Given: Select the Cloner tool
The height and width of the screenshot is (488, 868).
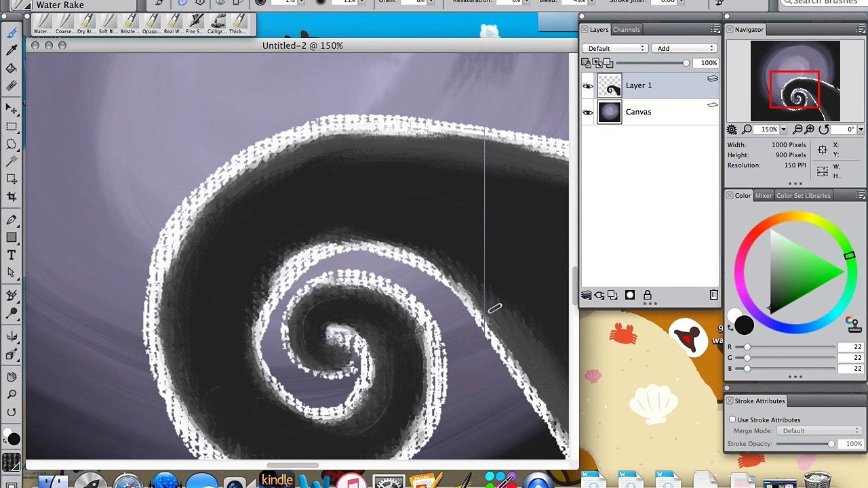Looking at the screenshot, I should 12,296.
